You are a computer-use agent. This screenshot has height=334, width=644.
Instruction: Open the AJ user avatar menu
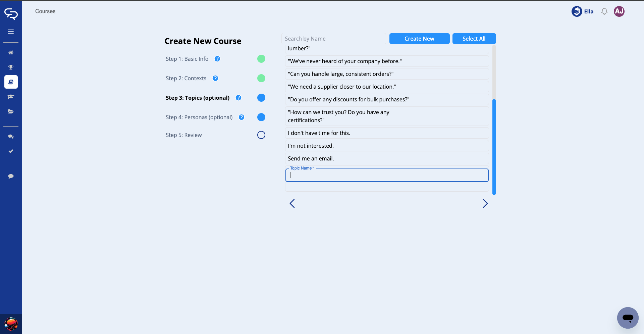pos(619,11)
